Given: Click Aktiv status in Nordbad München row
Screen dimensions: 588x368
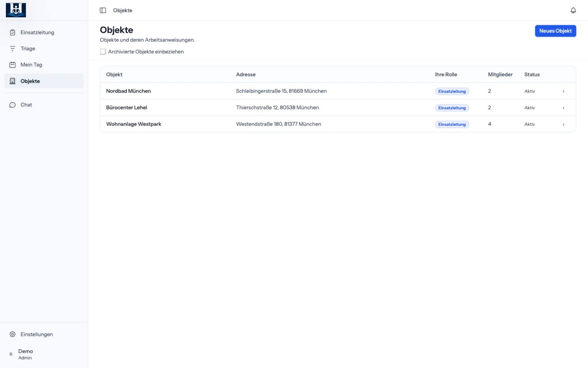Looking at the screenshot, I should tap(530, 91).
